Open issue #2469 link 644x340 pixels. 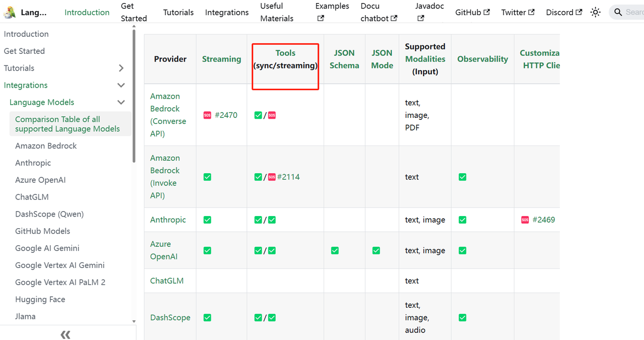[544, 220]
